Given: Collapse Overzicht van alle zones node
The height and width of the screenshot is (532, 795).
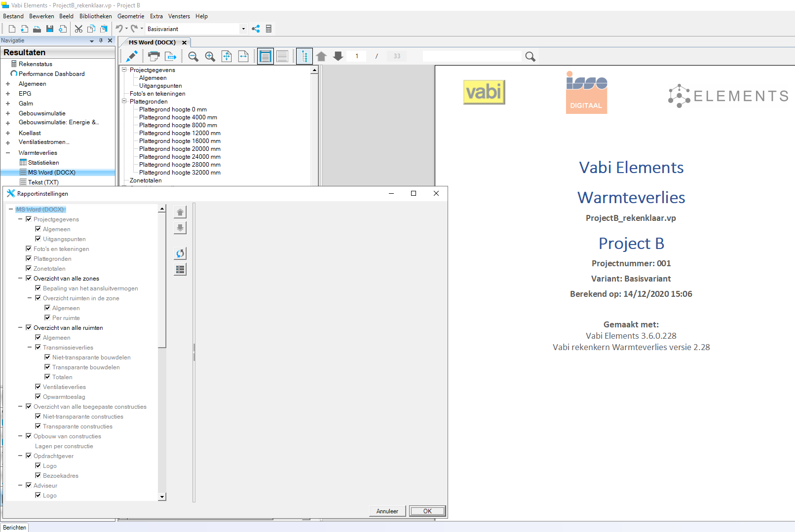Looking at the screenshot, I should click(20, 278).
